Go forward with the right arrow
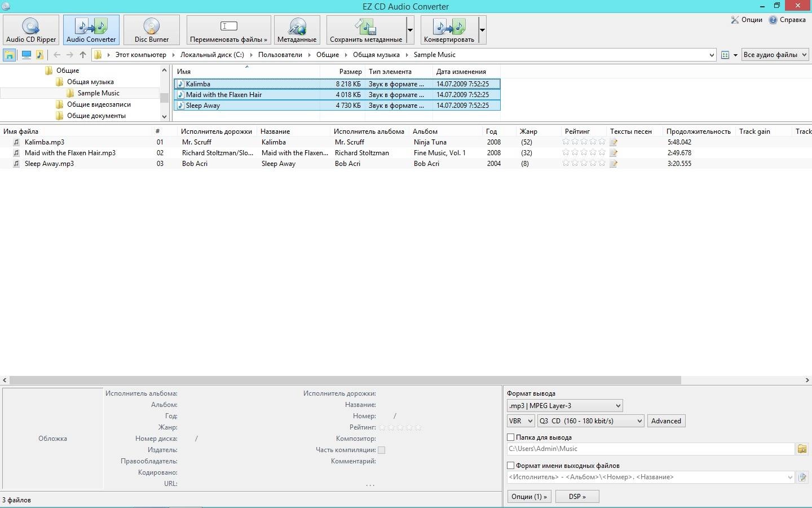This screenshot has height=508, width=812. tap(70, 55)
